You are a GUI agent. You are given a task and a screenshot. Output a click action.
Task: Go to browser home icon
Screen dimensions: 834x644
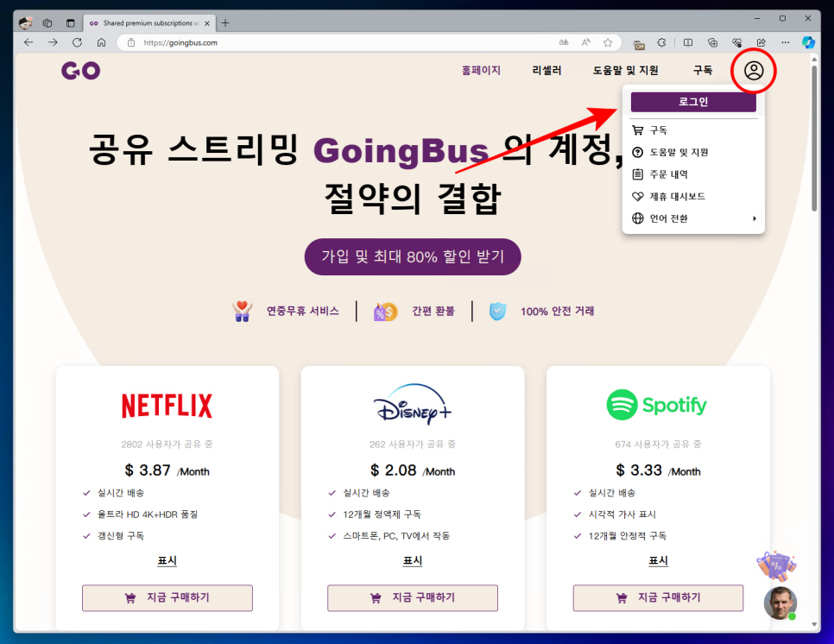click(101, 42)
